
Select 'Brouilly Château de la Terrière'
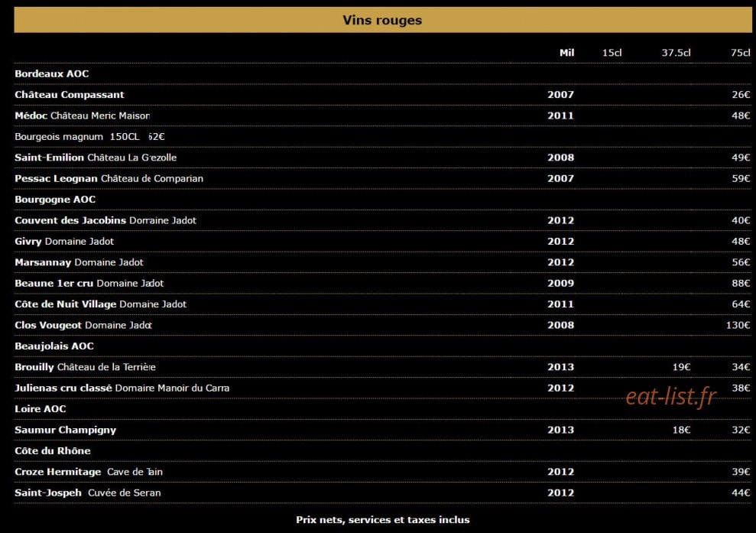pos(85,367)
